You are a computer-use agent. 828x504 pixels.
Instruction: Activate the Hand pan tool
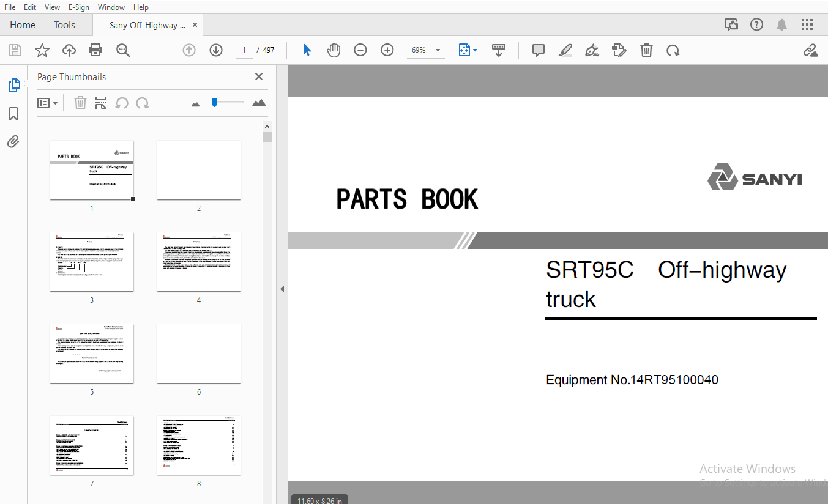334,50
